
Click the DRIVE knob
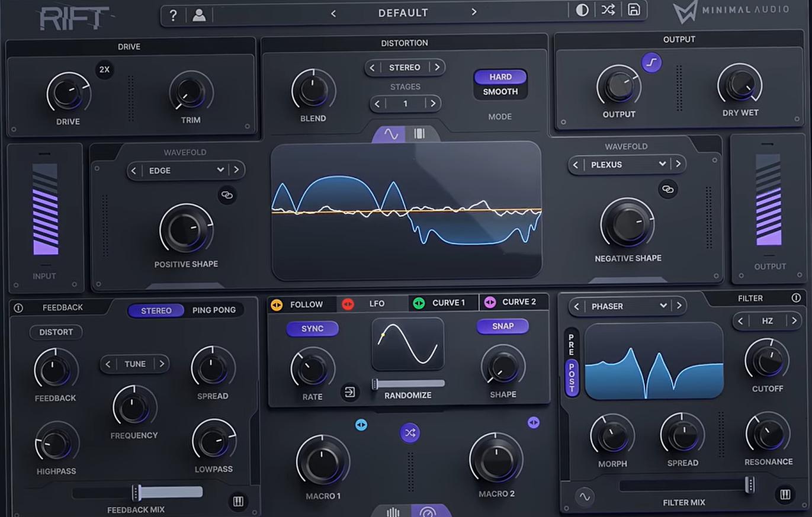click(x=69, y=94)
